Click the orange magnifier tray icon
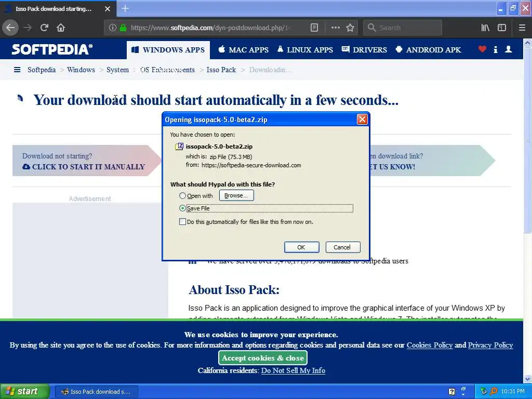Image resolution: width=532 pixels, height=399 pixels. point(494,392)
